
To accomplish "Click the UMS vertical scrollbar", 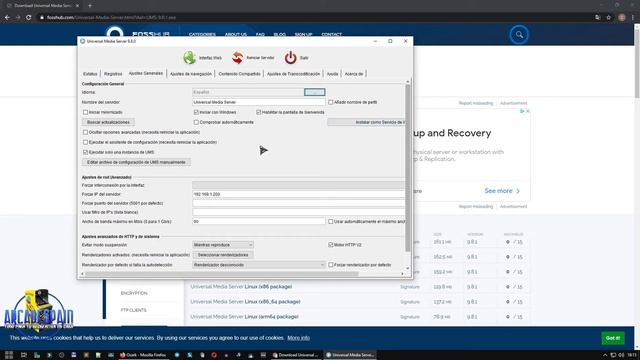I will (407, 167).
